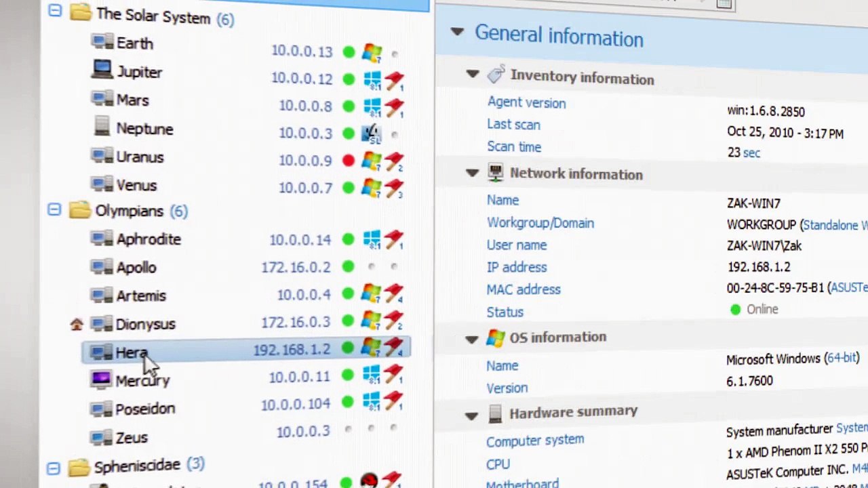Select the Uranus computer
Screen dimensions: 868x488
140,157
